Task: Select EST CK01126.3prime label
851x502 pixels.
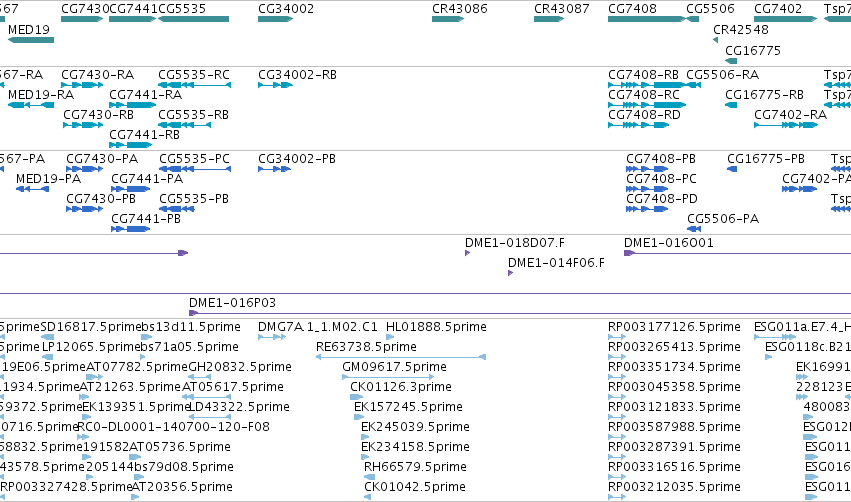Action: [x=401, y=387]
